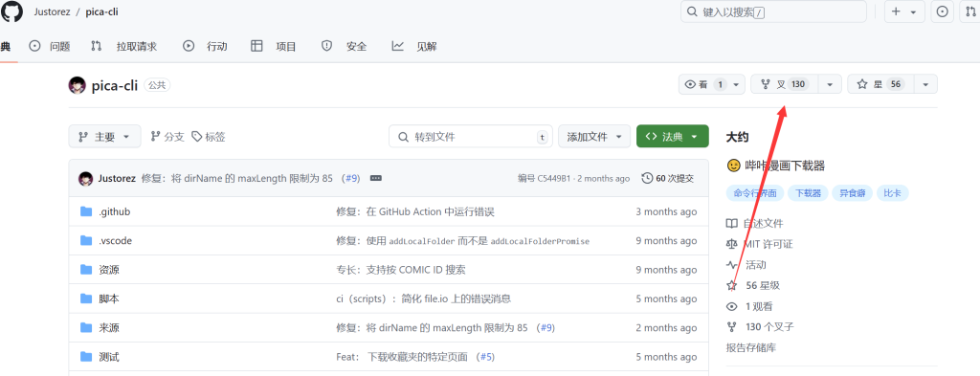
Task: Click the 看 watch button
Action: tap(712, 84)
